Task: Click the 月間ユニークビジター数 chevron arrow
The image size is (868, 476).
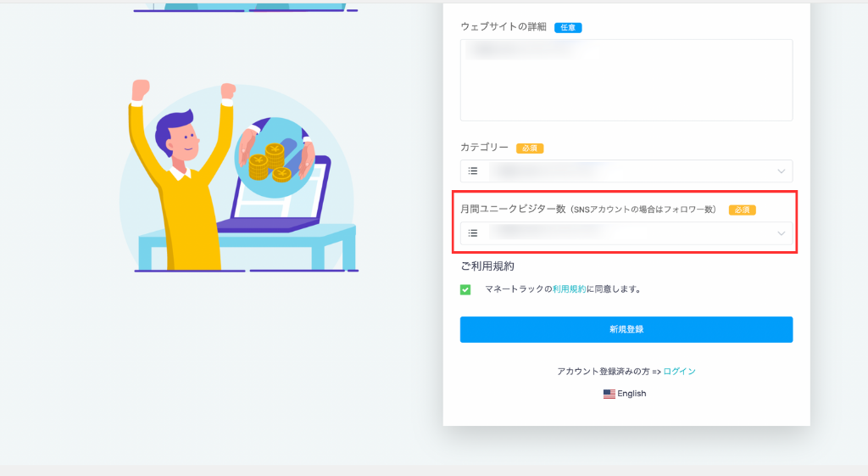Action: (781, 233)
